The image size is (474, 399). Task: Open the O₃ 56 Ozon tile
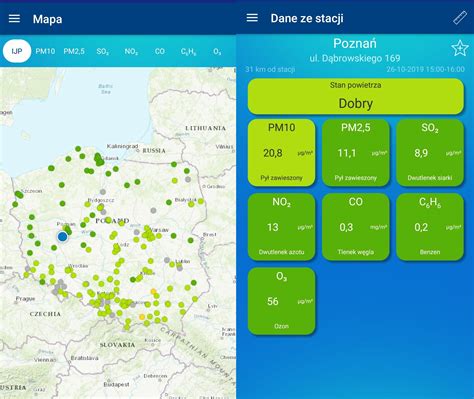click(x=281, y=301)
